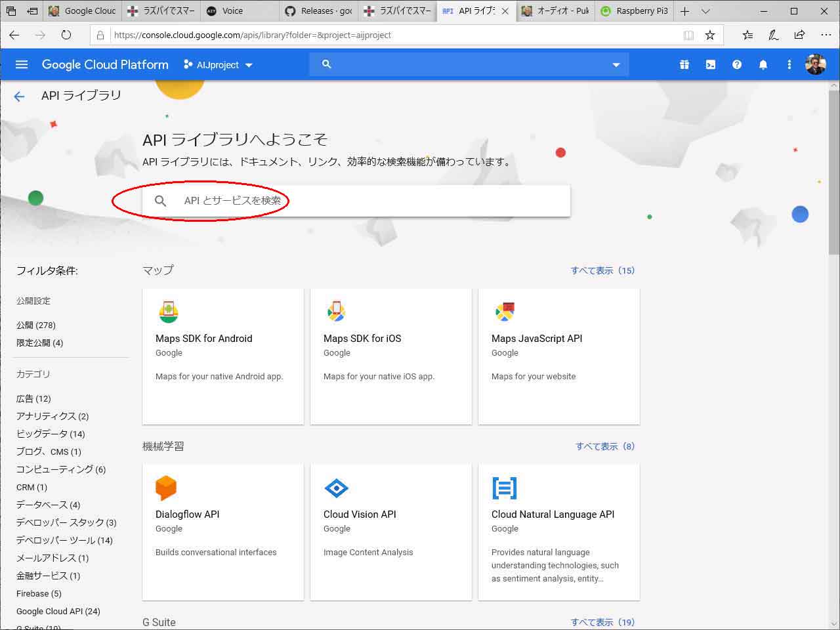This screenshot has width=840, height=630.
Task: Filter by デベロッパー スタック (3)
Action: (66, 523)
